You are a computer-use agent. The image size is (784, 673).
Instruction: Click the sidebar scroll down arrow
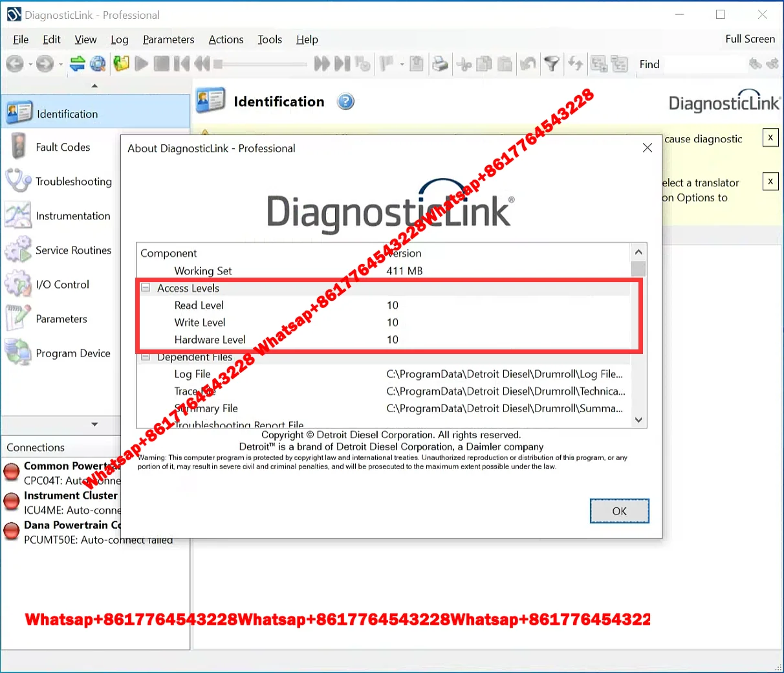(x=94, y=425)
